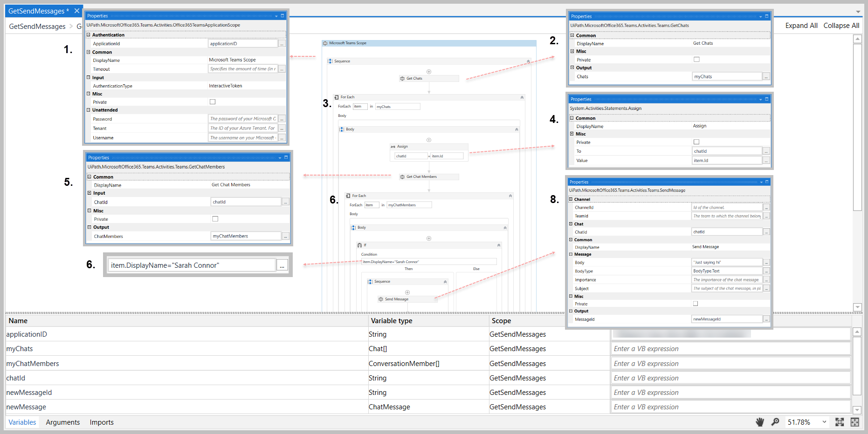This screenshot has width=868, height=434.
Task: Collapse the Unattended property section
Action: tap(88, 110)
